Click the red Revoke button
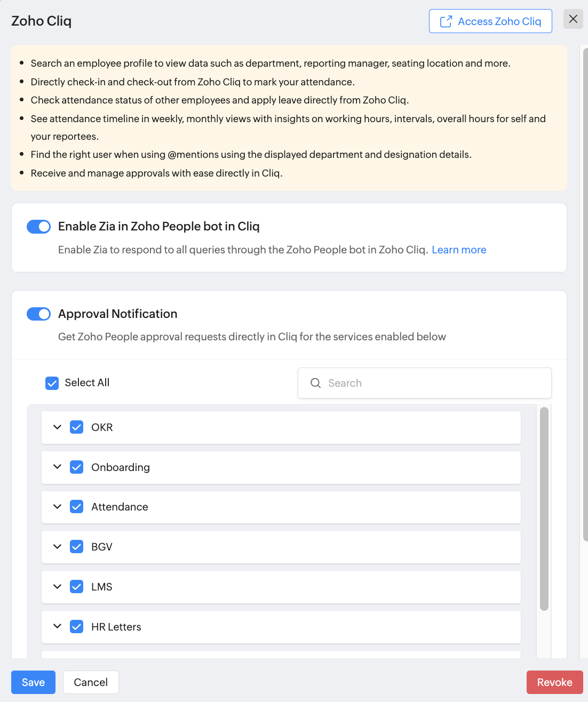Viewport: 588px width, 702px height. coord(554,682)
